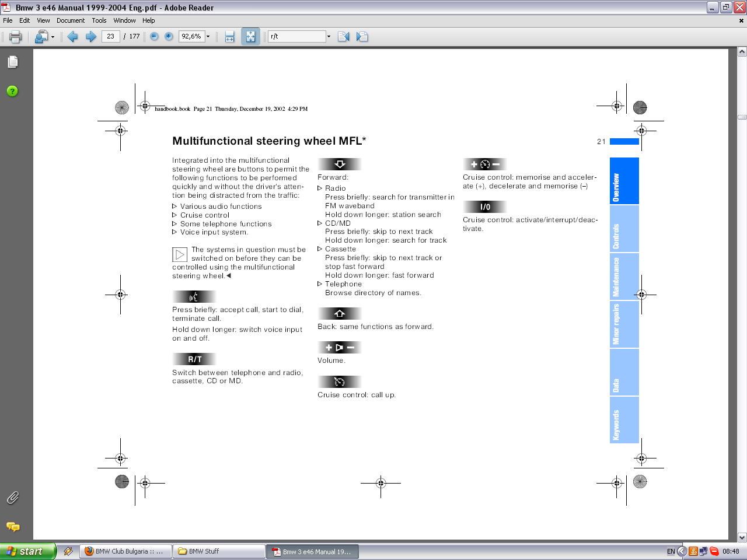The width and height of the screenshot is (747, 560).
Task: Click the Bmw 3 e46 Manual taskbar button
Action: click(313, 551)
